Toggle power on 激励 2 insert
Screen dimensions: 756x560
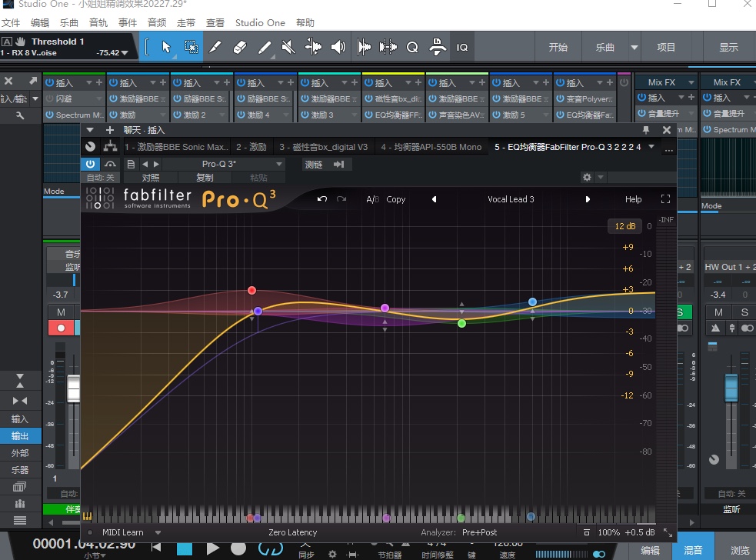(178, 115)
